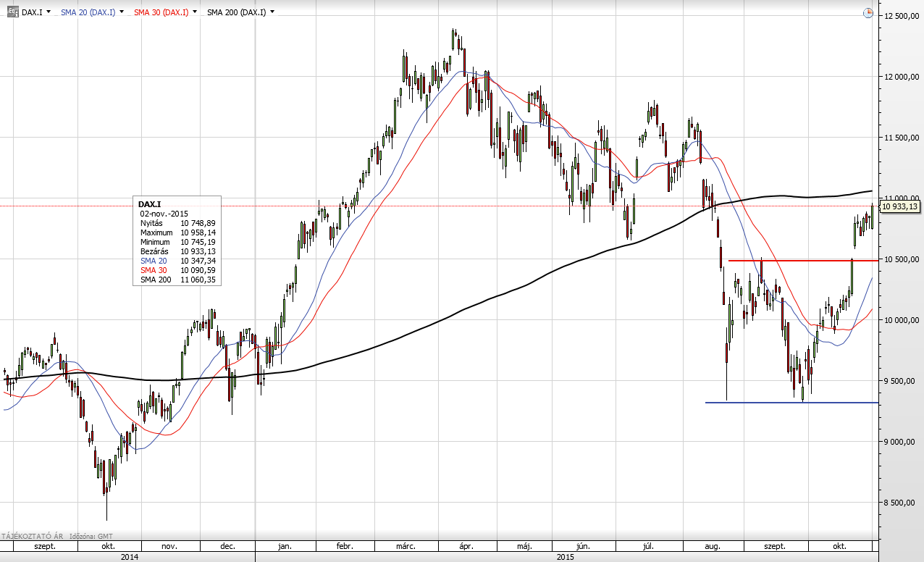Click the 02-nov.-2015 date in tooltip
924x562 pixels.
click(x=164, y=214)
